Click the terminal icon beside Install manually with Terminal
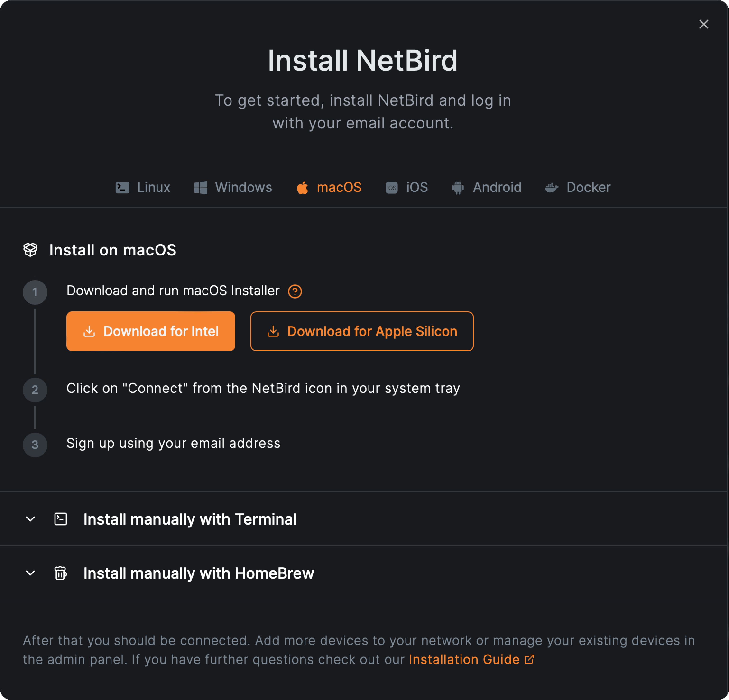Viewport: 729px width, 700px height. [x=61, y=519]
